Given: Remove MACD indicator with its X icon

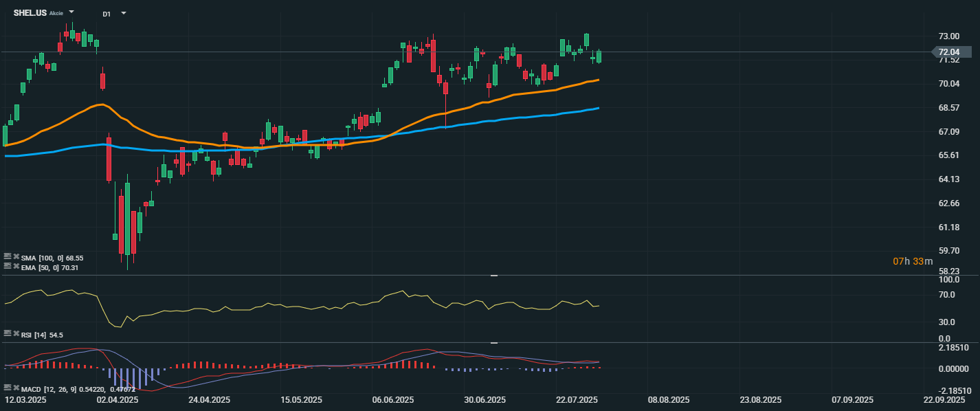Looking at the screenshot, I should click(x=16, y=388).
